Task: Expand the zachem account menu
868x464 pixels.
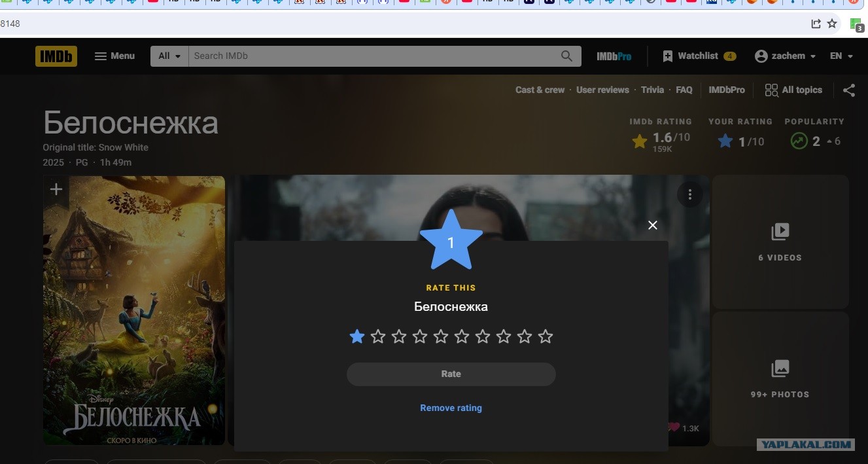Action: (786, 56)
